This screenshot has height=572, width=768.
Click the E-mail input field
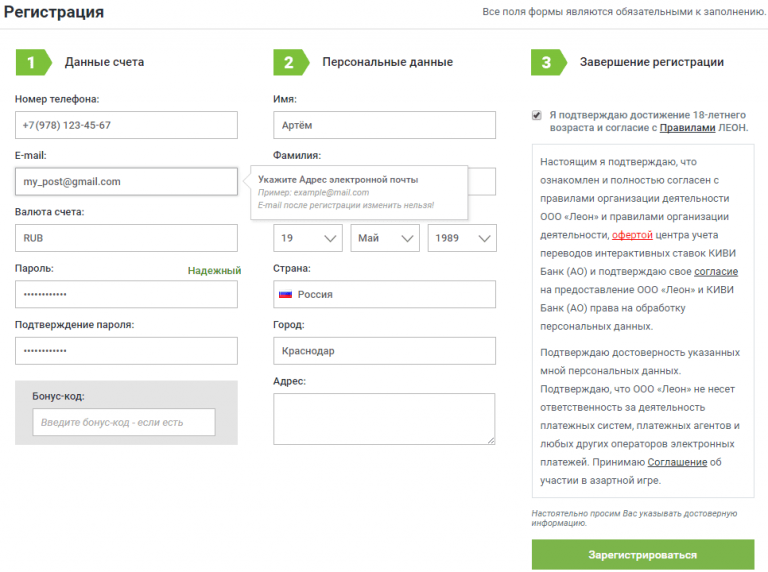(126, 181)
